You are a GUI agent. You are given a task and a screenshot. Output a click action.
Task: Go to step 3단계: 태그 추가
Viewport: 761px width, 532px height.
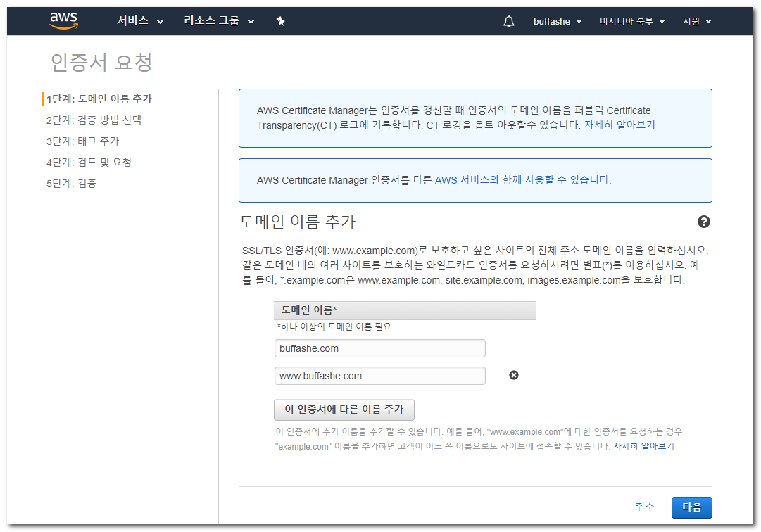(x=82, y=141)
